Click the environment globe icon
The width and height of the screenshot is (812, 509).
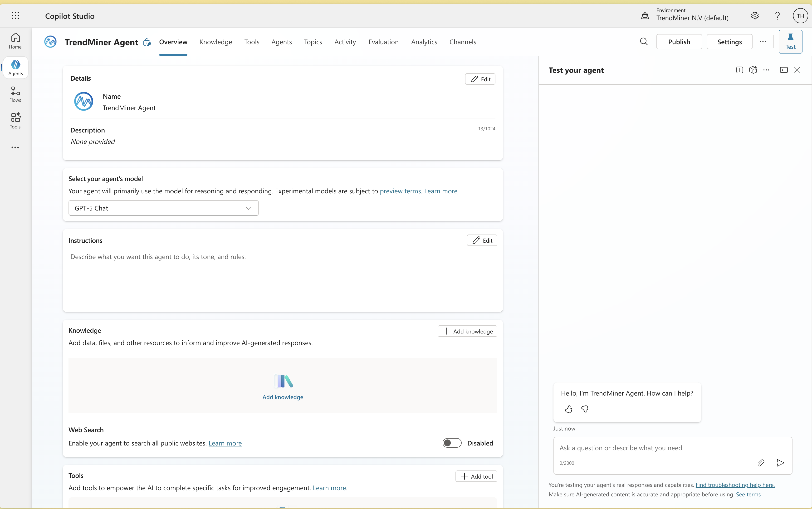[x=645, y=16]
